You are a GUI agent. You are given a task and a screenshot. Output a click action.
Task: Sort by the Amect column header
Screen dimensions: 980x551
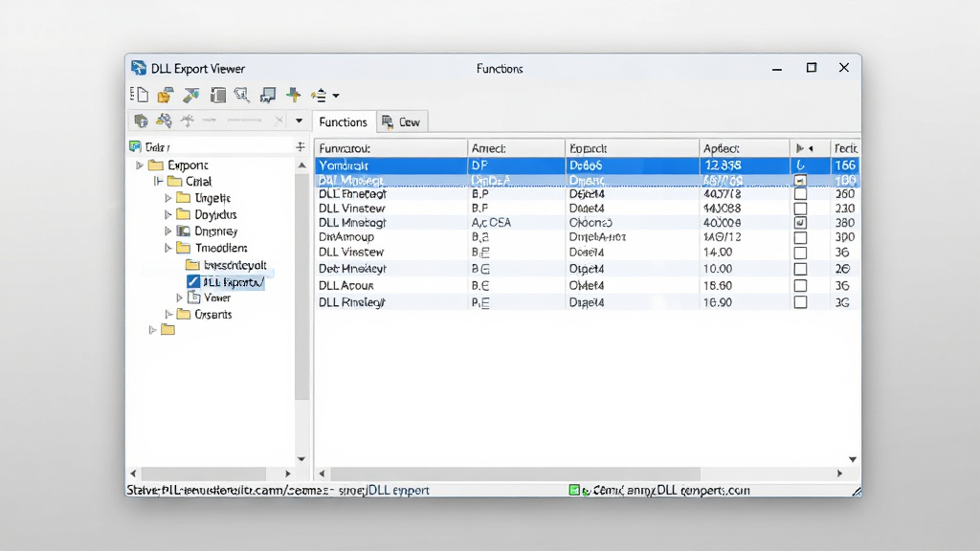click(x=516, y=148)
